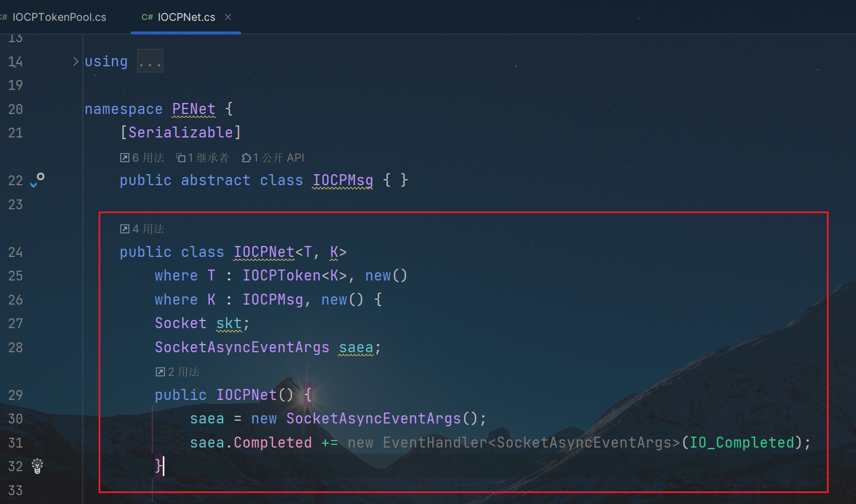Image resolution: width=856 pixels, height=504 pixels.
Task: Click line number 24 in the gutter
Action: point(15,252)
